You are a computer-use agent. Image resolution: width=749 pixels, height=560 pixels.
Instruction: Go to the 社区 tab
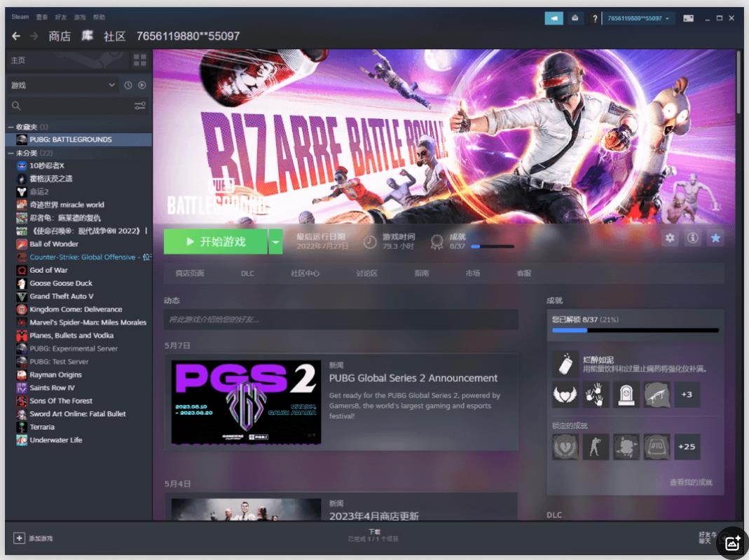[115, 36]
